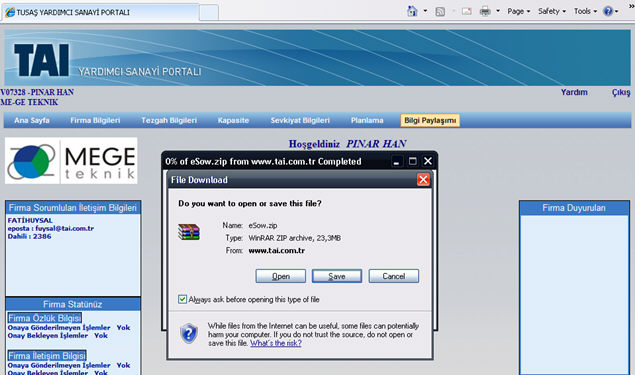635x375 pixels.
Task: Click Dahili : 2386 extension text
Action: pos(29,236)
